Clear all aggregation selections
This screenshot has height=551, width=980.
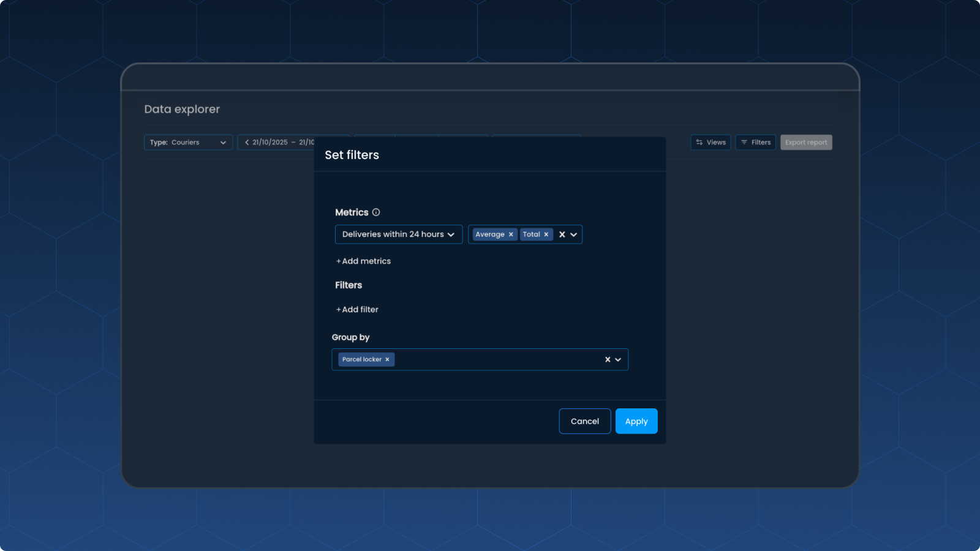562,234
